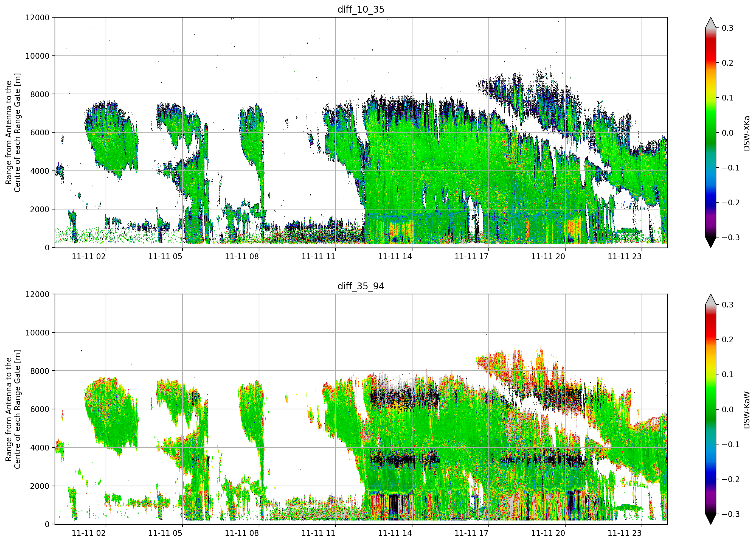Click the 11-11 20 tick label on bottom plot
This screenshot has height=543, width=756.
tap(548, 533)
